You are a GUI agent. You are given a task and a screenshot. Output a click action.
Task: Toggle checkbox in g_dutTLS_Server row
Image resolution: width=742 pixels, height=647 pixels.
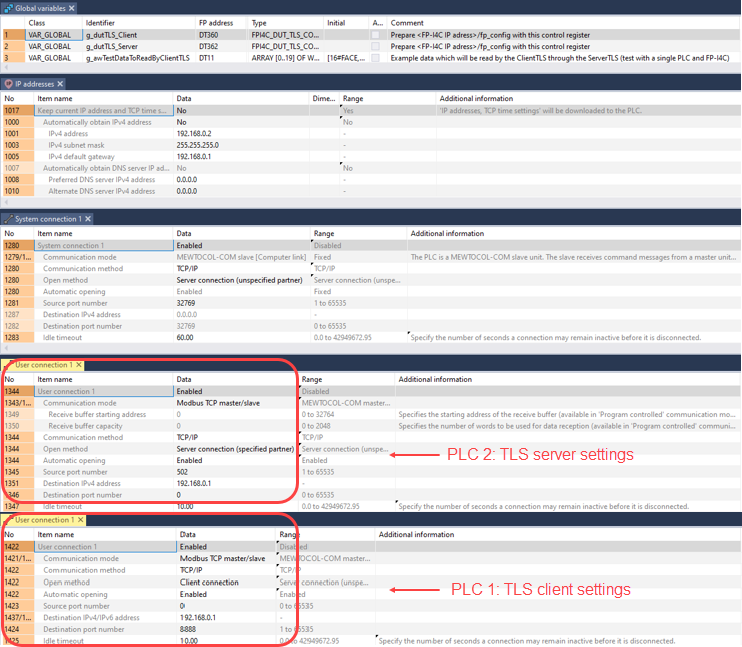coord(375,46)
